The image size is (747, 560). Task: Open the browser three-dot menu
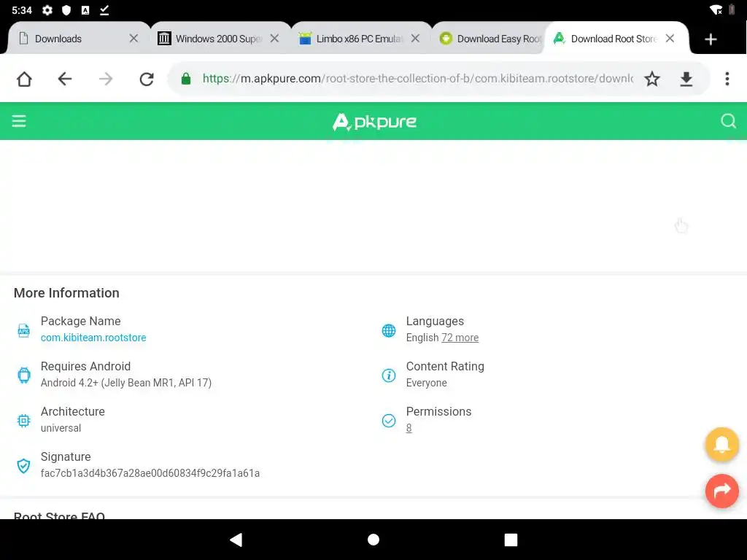click(727, 79)
